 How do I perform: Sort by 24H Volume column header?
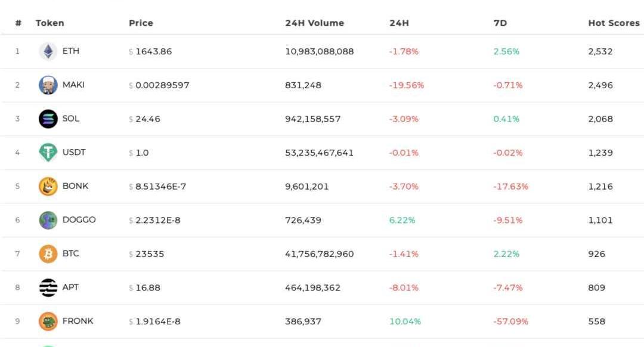pyautogui.click(x=314, y=23)
